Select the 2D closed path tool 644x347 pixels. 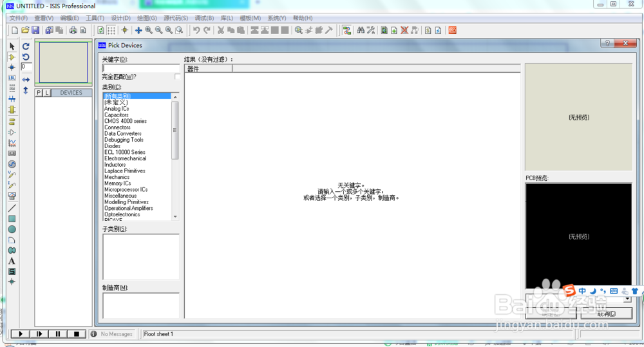(x=12, y=250)
